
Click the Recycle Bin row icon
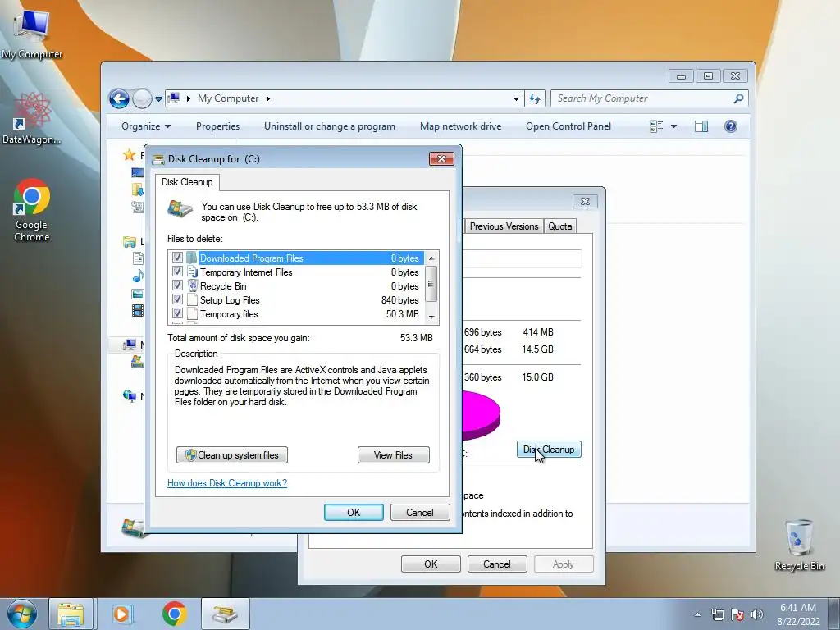[193, 286]
